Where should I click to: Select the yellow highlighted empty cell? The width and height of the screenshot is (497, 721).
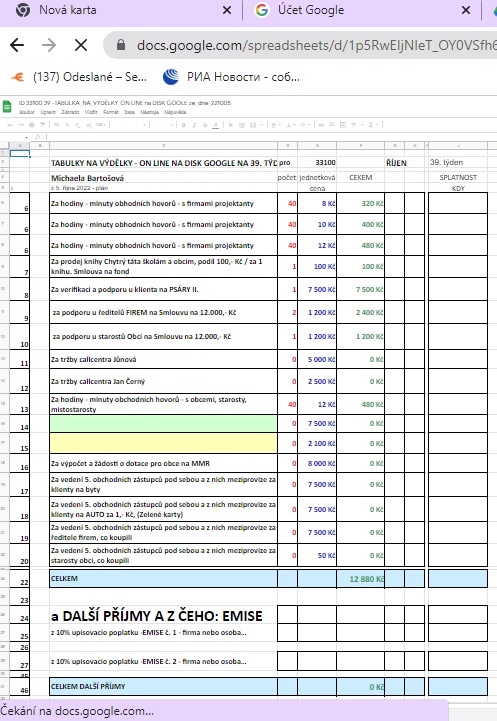pos(164,443)
